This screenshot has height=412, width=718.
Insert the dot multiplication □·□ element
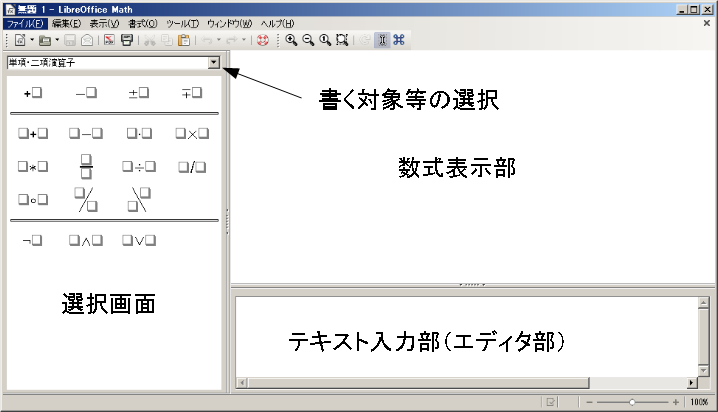click(x=139, y=134)
